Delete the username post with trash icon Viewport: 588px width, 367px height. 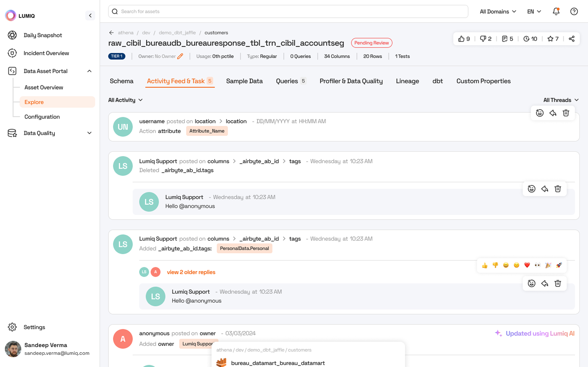pyautogui.click(x=566, y=113)
